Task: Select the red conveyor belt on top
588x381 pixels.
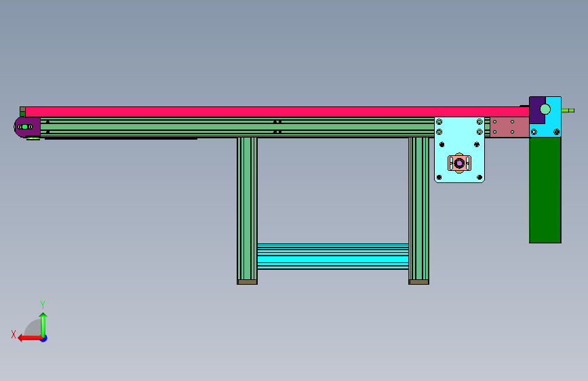Action: pos(277,112)
